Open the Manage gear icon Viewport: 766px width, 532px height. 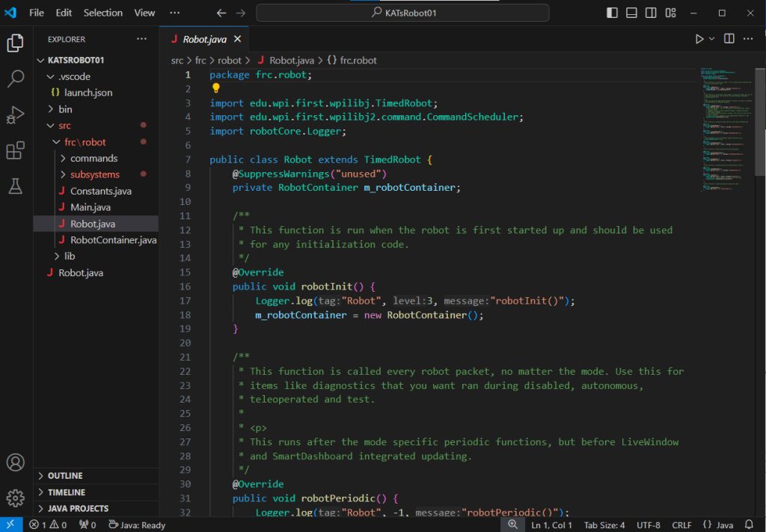coord(15,498)
